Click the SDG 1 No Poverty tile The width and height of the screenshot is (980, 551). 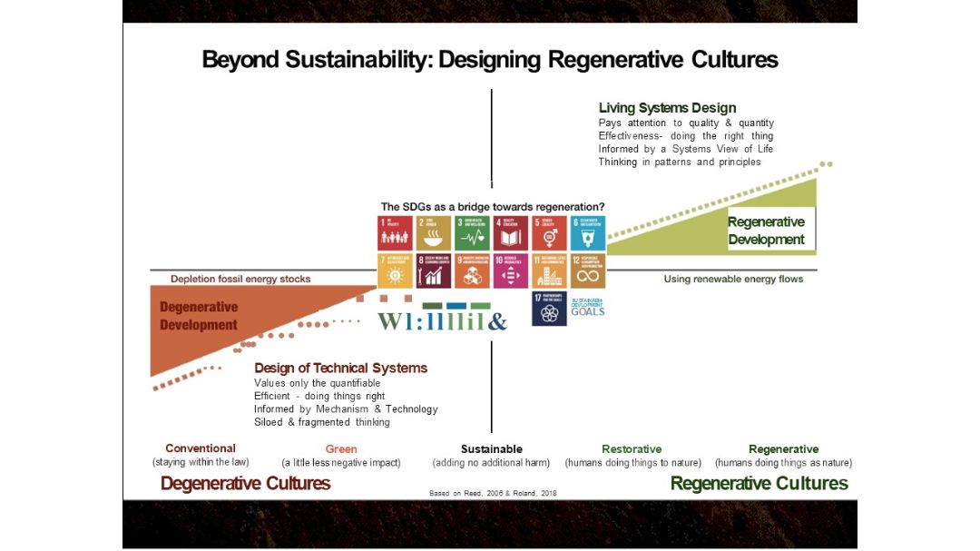[x=395, y=233]
